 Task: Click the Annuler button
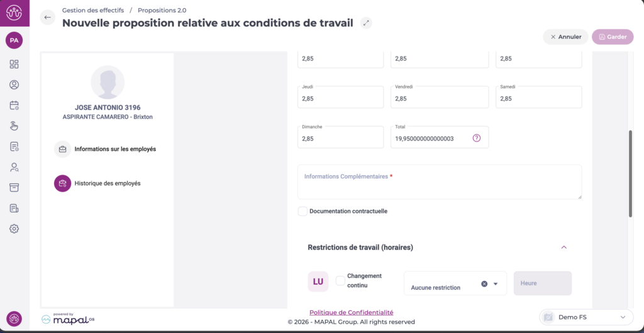pos(565,37)
